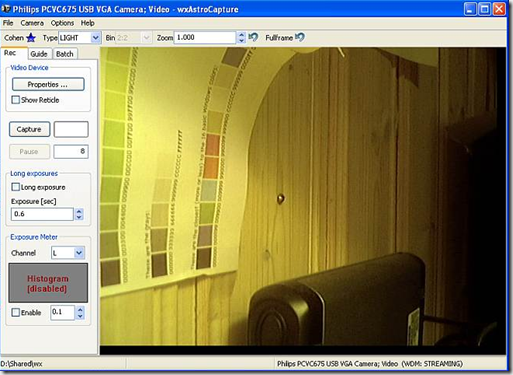Increase the Zoom value with up arrow

[x=242, y=34]
